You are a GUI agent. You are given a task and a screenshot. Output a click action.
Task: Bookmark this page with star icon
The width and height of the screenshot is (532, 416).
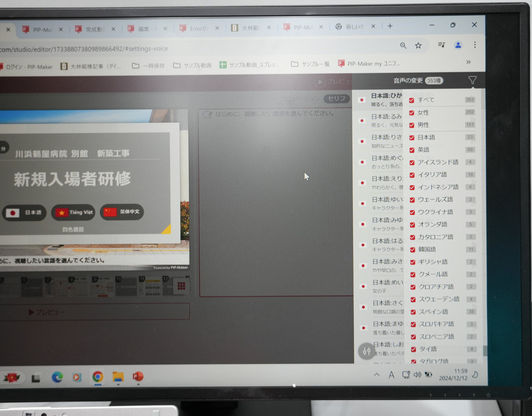418,45
